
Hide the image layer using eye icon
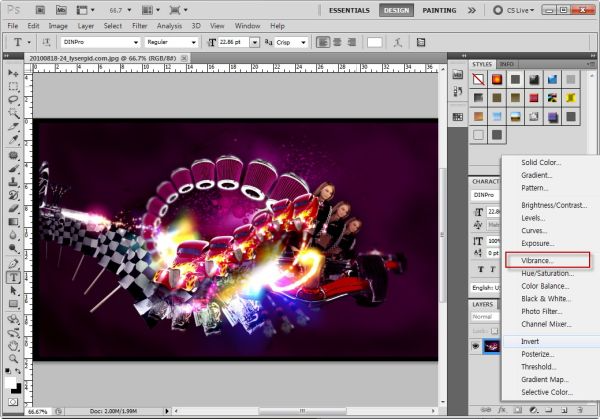(x=476, y=346)
